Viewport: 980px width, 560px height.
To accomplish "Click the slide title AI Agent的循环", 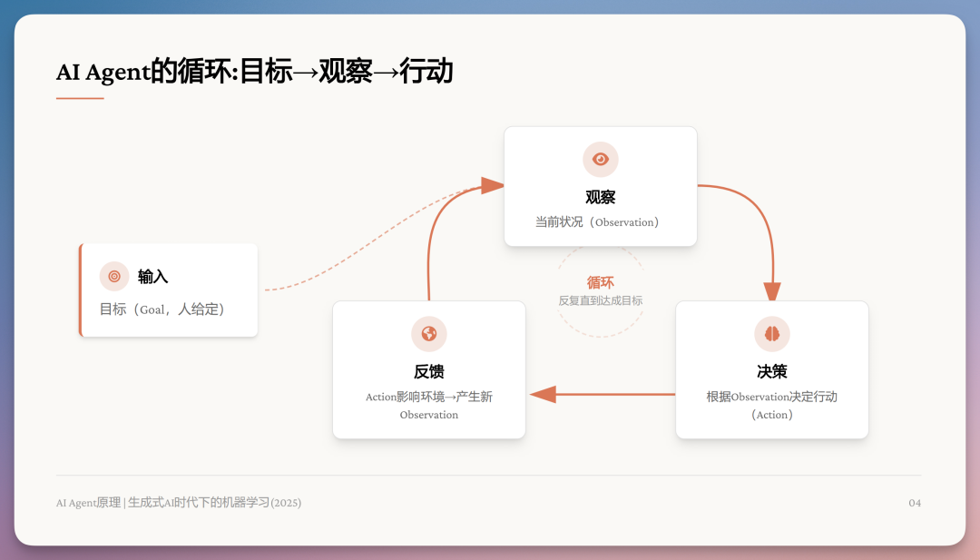I will click(x=257, y=71).
